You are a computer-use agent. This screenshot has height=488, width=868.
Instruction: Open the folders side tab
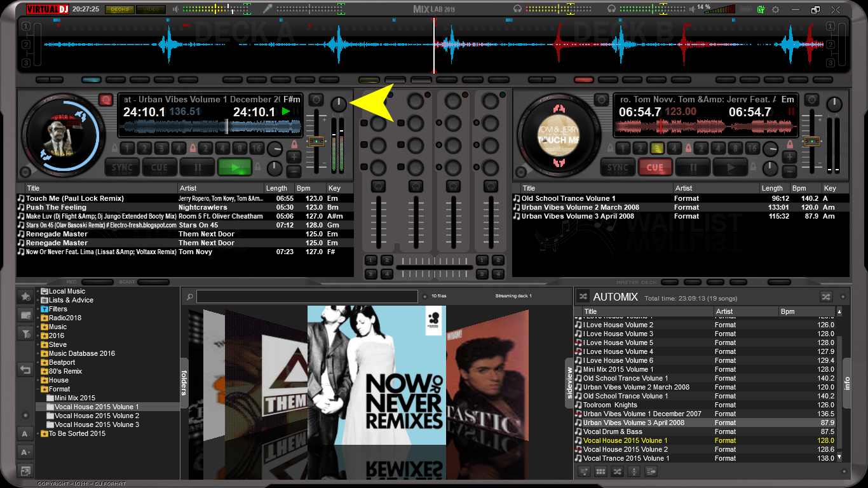point(184,382)
